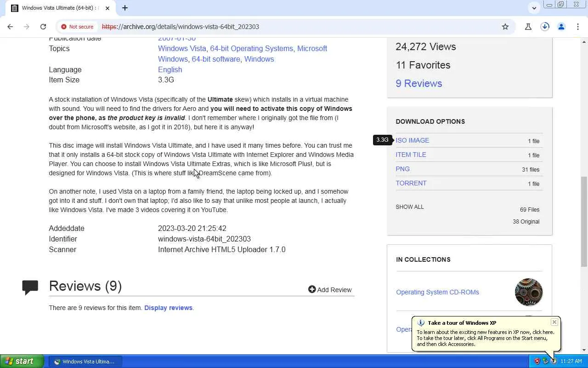Screen dimensions: 588x368
Task: Open the Chrome three-dot menu
Action: (x=578, y=27)
